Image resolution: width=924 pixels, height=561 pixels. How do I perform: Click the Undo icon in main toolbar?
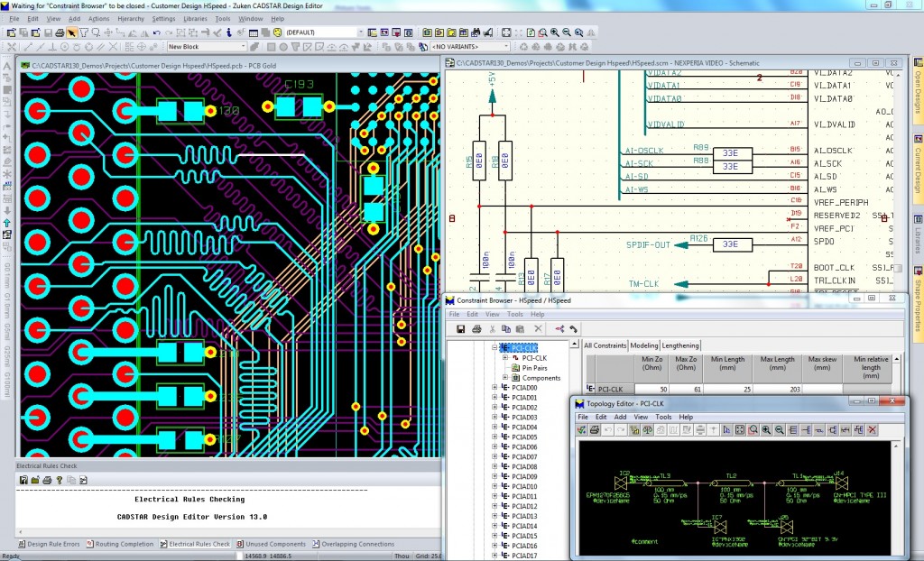[x=156, y=32]
